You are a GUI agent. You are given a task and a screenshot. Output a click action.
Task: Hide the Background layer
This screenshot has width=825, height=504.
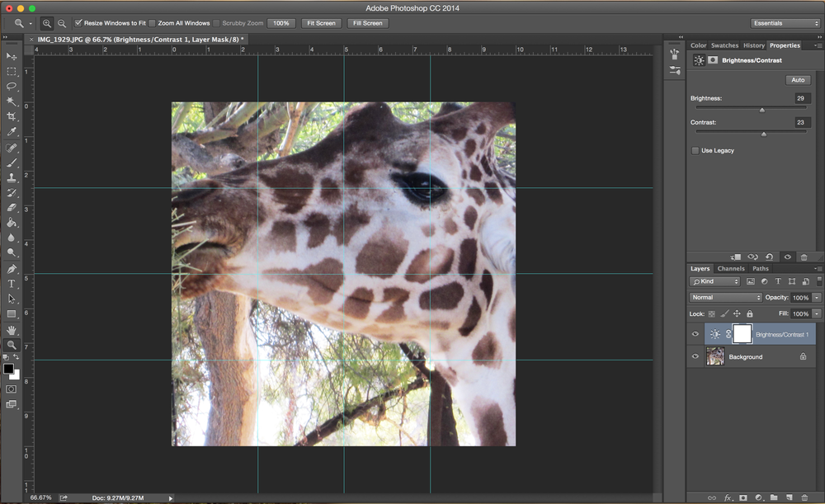(695, 357)
